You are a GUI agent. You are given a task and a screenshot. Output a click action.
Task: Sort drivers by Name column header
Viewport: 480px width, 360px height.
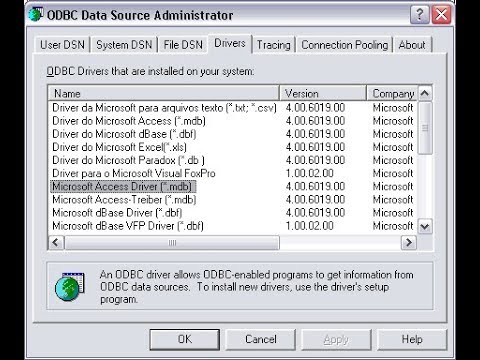pyautogui.click(x=163, y=93)
